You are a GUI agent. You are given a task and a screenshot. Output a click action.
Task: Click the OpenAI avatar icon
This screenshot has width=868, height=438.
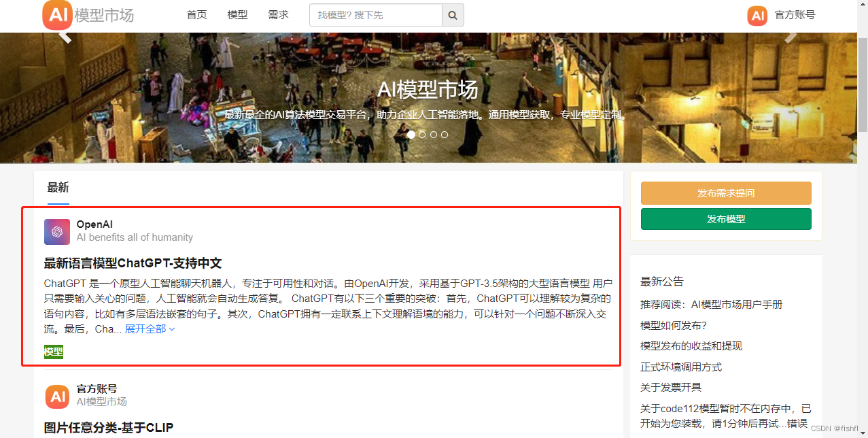coord(57,232)
